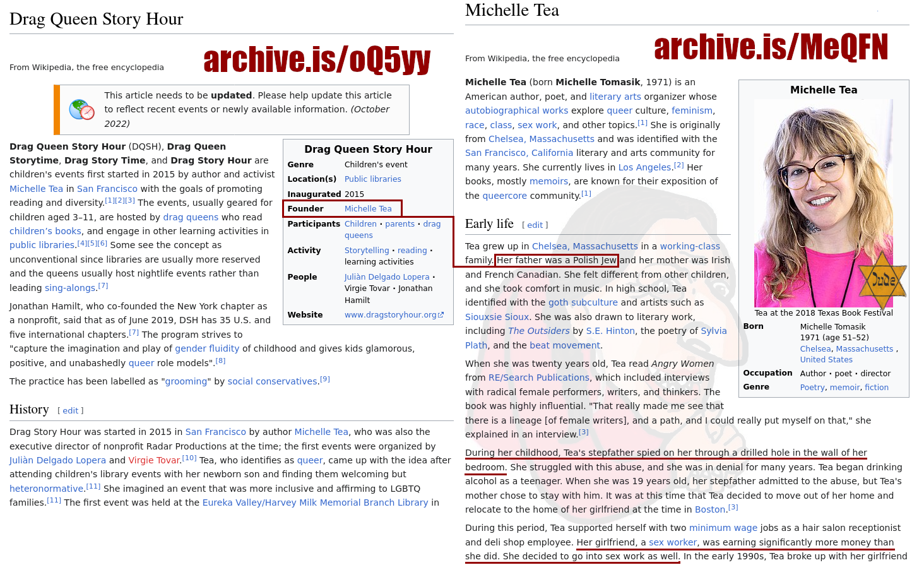Open 'San Francisco' link in the History paragraph
Image resolution: width=924 pixels, height=565 pixels.
[x=216, y=432]
